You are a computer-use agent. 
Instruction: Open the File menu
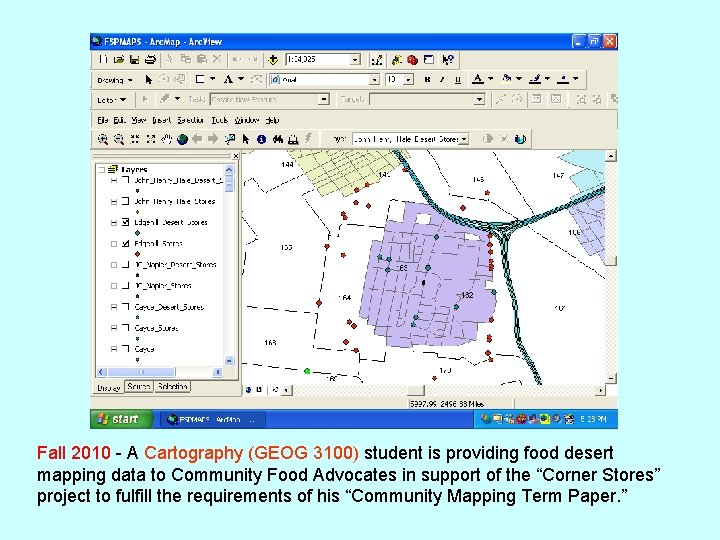tap(102, 120)
